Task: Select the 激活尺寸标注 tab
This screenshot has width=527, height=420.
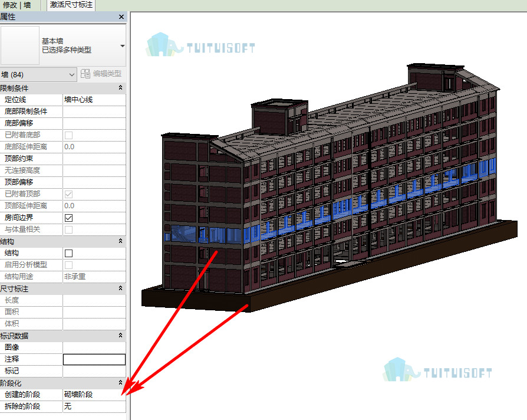Action: click(x=71, y=5)
